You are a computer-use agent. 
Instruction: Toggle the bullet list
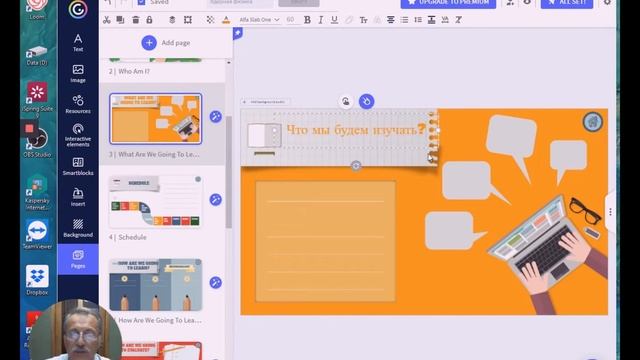coord(404,20)
